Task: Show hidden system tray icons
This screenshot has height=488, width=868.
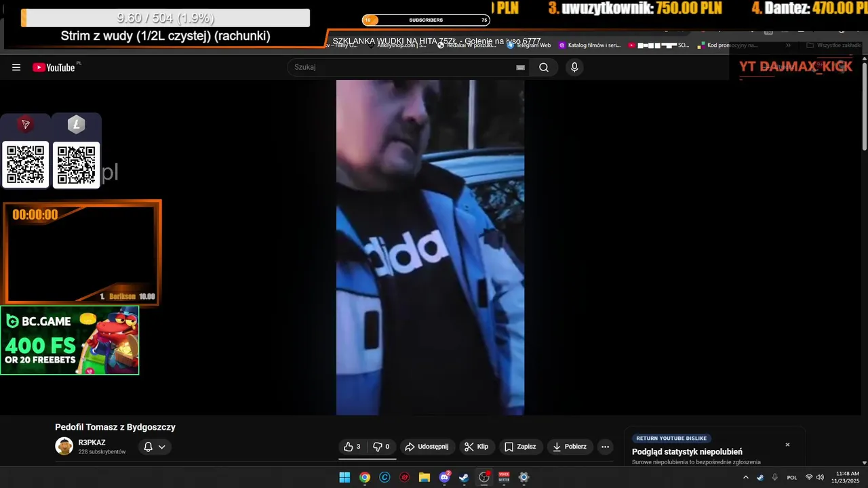Action: coord(745,477)
